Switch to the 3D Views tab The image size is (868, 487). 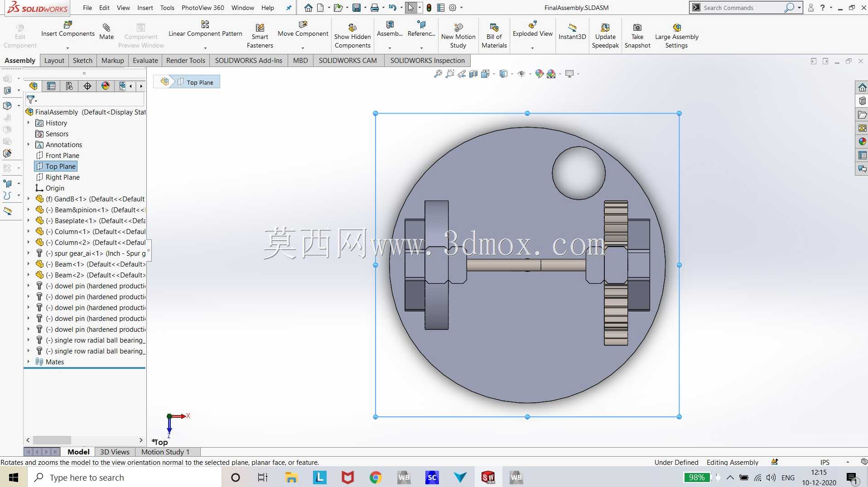coord(115,452)
